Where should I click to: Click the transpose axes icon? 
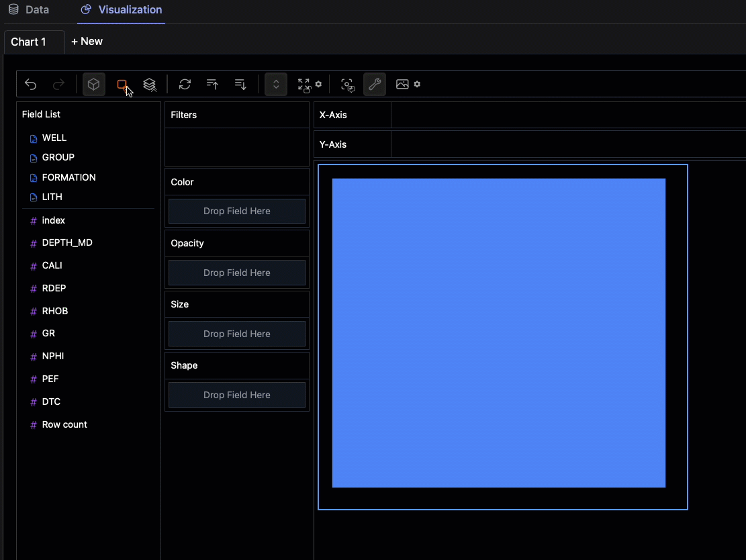pos(185,85)
